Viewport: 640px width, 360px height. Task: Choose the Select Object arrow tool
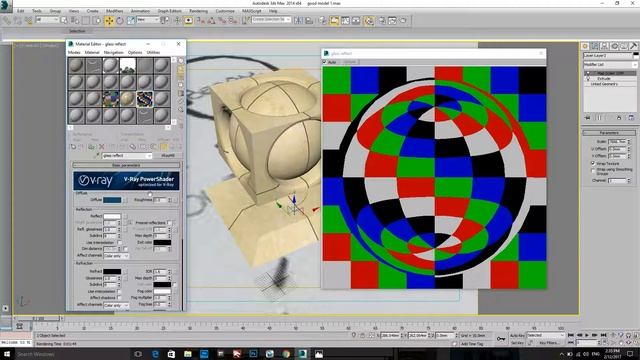[64, 20]
